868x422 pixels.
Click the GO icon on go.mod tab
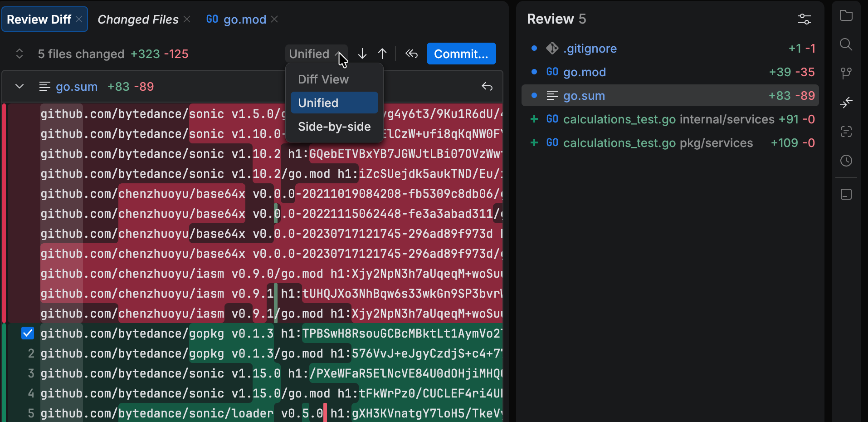212,19
